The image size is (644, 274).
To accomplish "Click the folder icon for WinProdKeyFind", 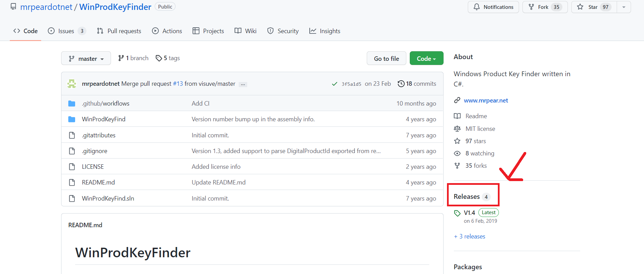I will click(x=72, y=119).
